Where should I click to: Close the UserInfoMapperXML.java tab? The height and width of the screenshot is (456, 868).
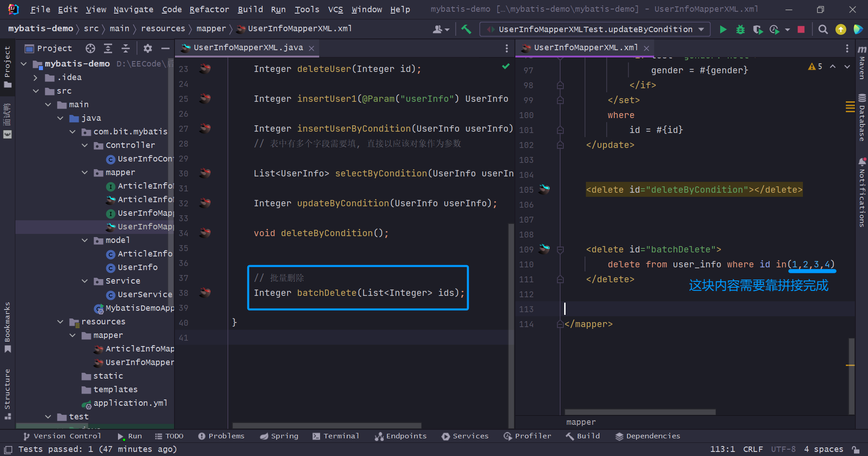311,48
